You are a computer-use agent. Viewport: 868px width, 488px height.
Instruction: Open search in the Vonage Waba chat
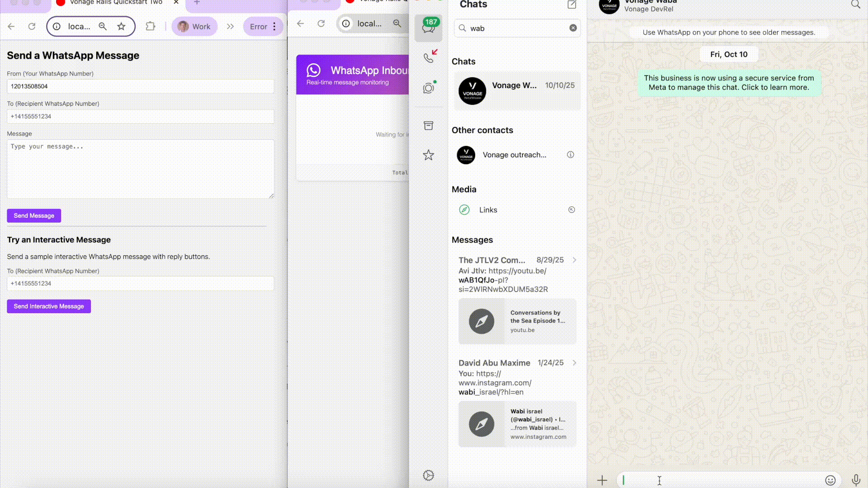(x=856, y=5)
